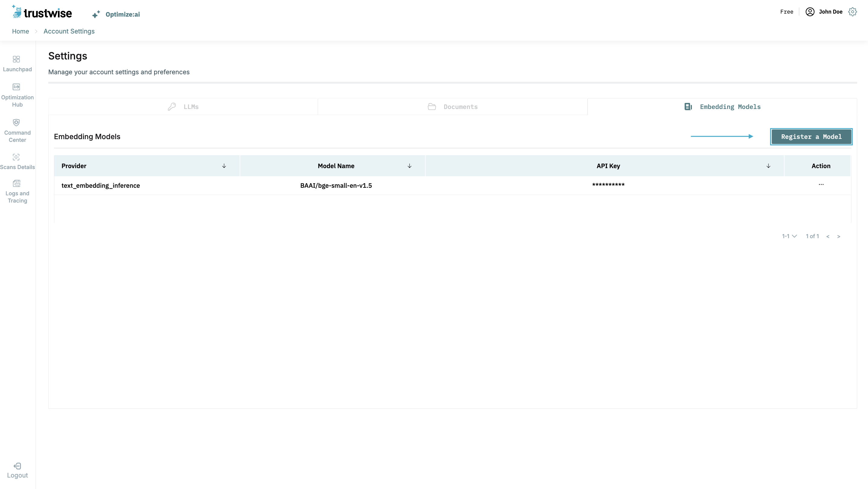Go to next page of pagination
Screen dimensions: 868x489
click(839, 236)
